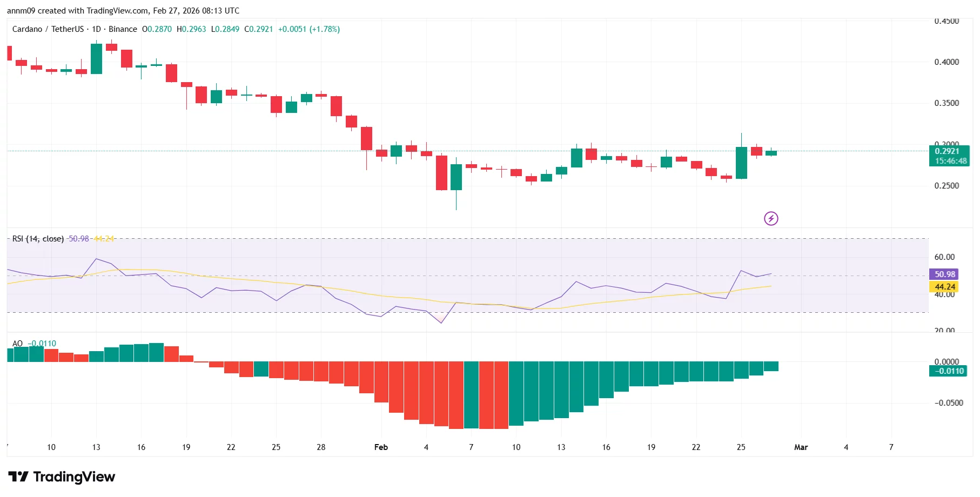Click the Feb label on the date axis

click(381, 447)
